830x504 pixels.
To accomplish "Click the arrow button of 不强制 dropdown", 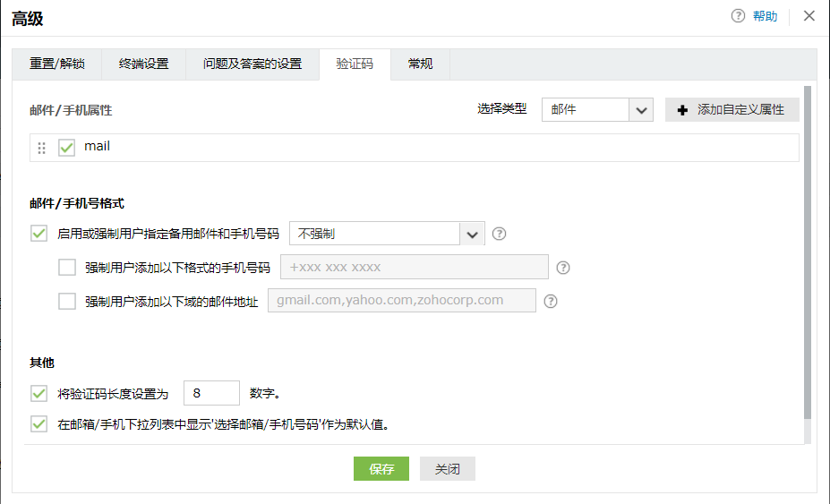I will (x=472, y=234).
